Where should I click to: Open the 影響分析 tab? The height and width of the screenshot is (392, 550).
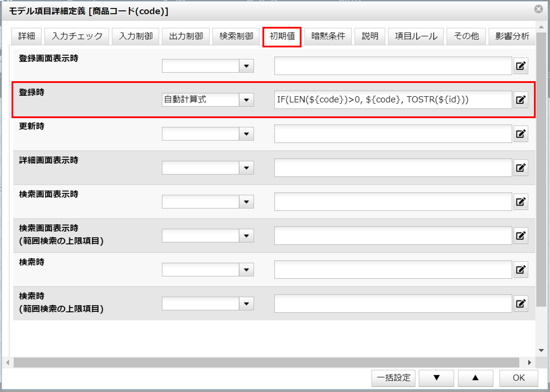pos(512,36)
